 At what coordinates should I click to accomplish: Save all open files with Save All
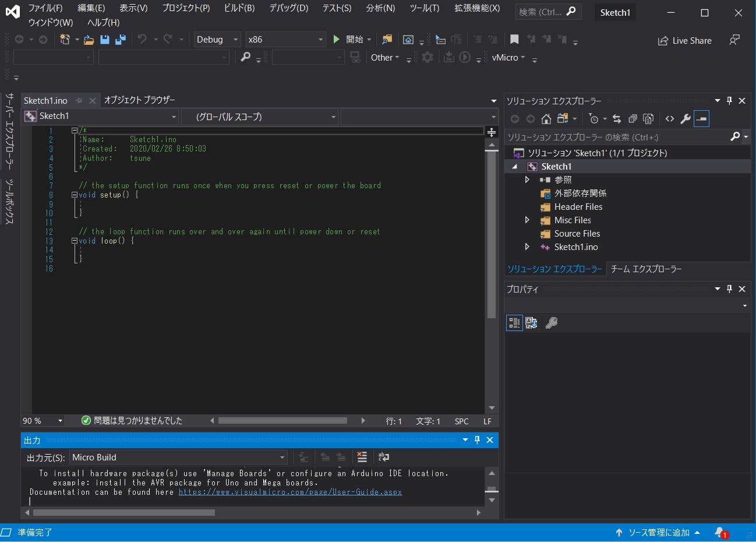(121, 39)
